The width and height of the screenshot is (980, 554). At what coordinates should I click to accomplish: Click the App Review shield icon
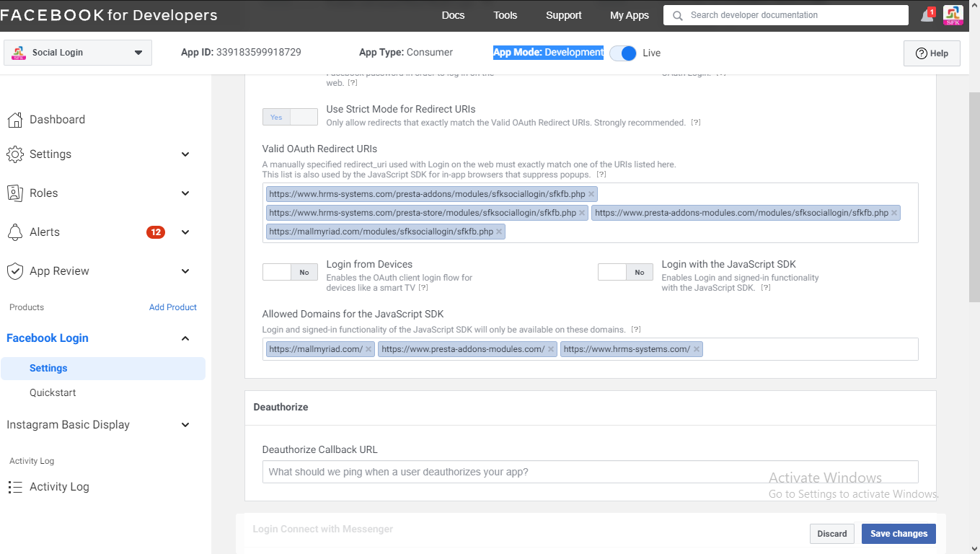click(15, 271)
